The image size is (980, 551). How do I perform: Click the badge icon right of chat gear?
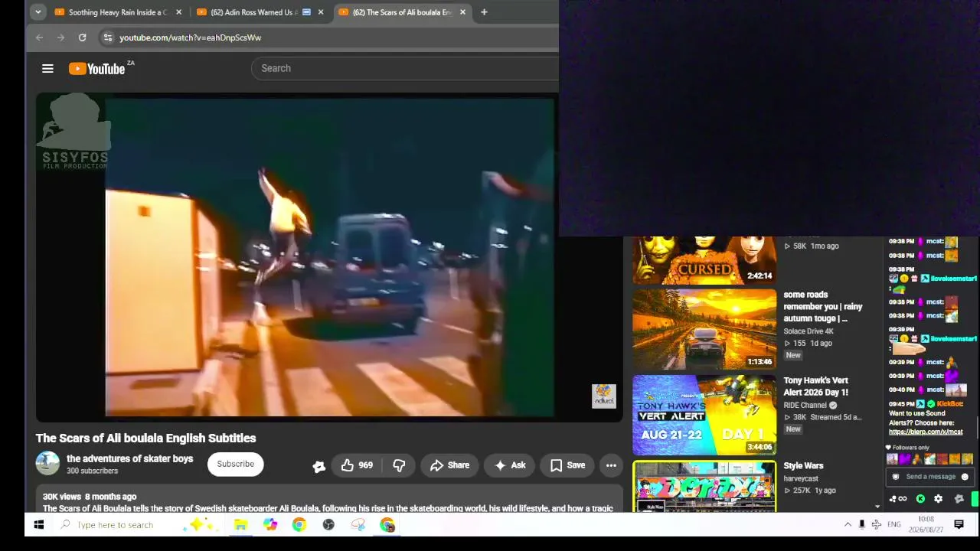(x=959, y=499)
